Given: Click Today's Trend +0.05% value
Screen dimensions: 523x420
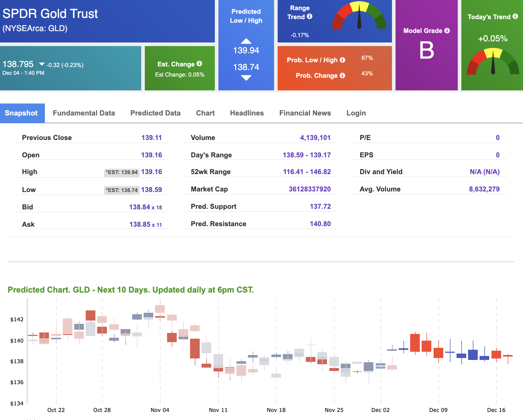Looking at the screenshot, I should coord(493,39).
